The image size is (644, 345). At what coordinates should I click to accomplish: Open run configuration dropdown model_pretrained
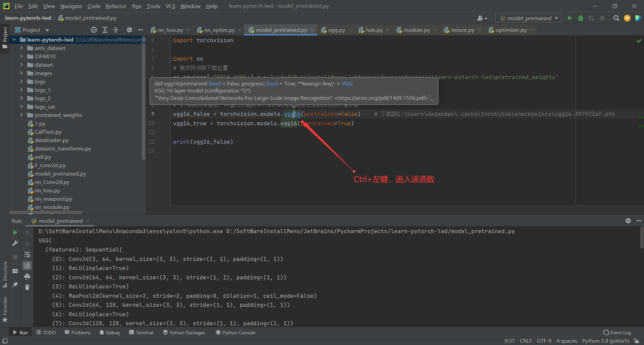(x=529, y=18)
